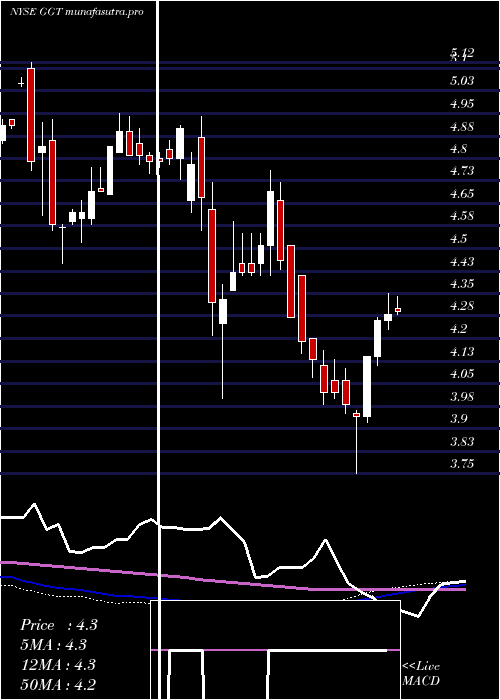500x700 pixels.
Task: Select the 3.75 price axis label
Action: (x=462, y=464)
